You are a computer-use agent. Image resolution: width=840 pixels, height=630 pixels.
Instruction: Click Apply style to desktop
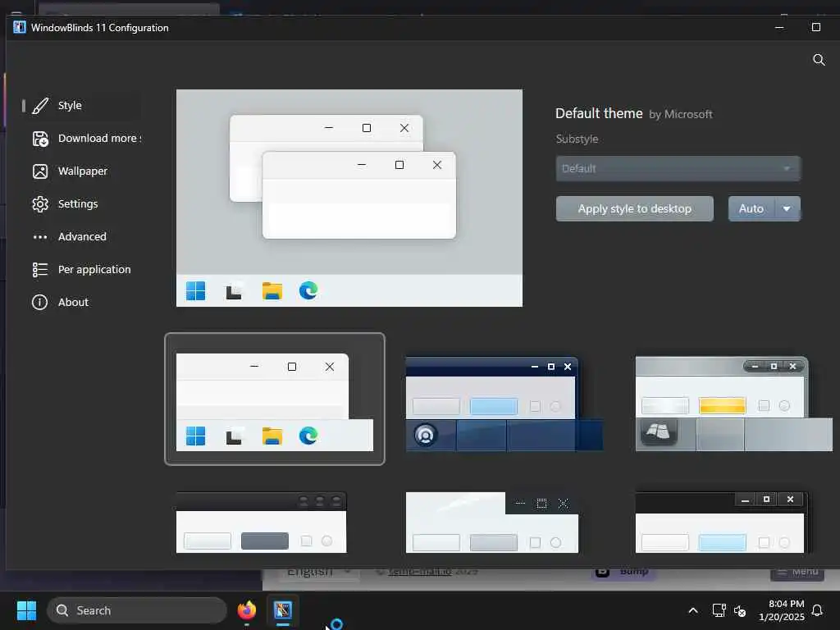click(634, 208)
